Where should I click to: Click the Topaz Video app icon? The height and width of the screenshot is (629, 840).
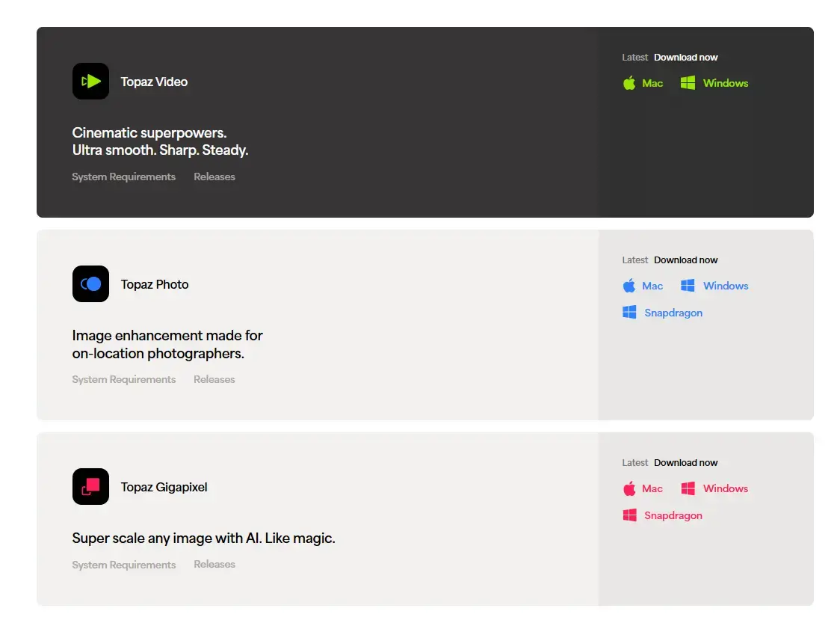point(90,82)
